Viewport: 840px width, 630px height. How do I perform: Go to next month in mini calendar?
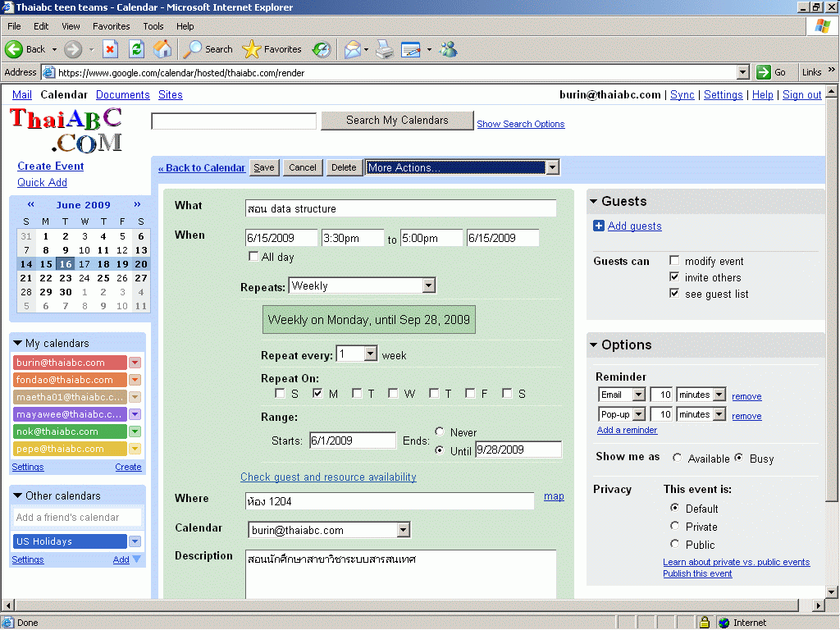pyautogui.click(x=137, y=205)
